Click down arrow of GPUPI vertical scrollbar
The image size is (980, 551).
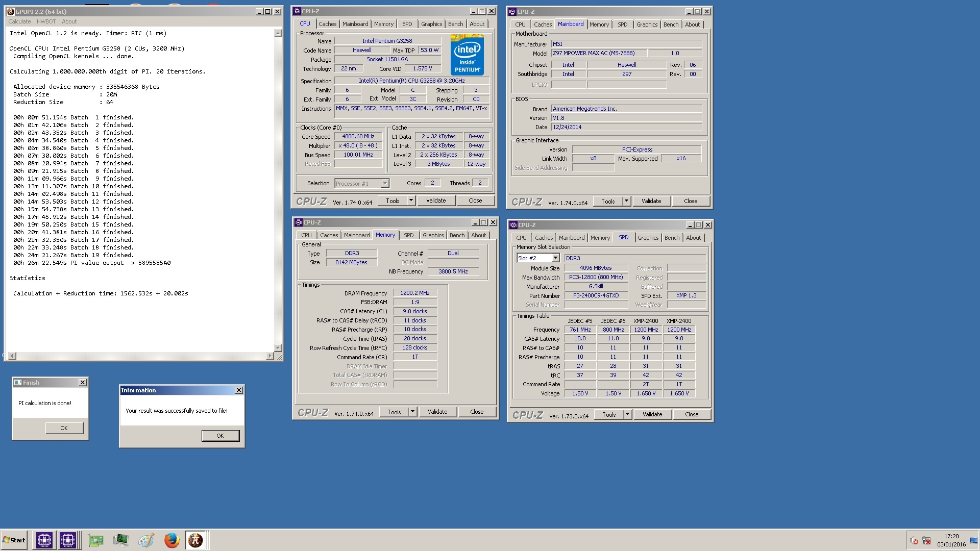point(278,347)
